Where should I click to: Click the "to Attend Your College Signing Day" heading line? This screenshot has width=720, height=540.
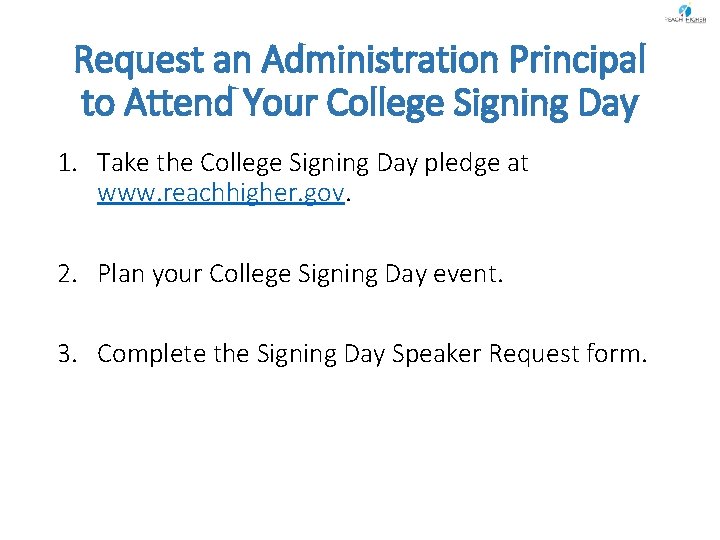tap(360, 103)
